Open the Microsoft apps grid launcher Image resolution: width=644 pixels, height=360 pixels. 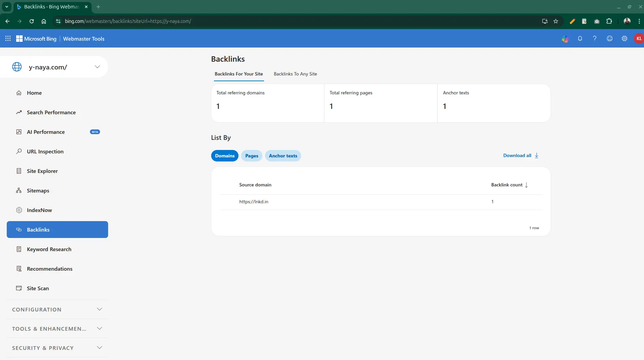coord(8,38)
